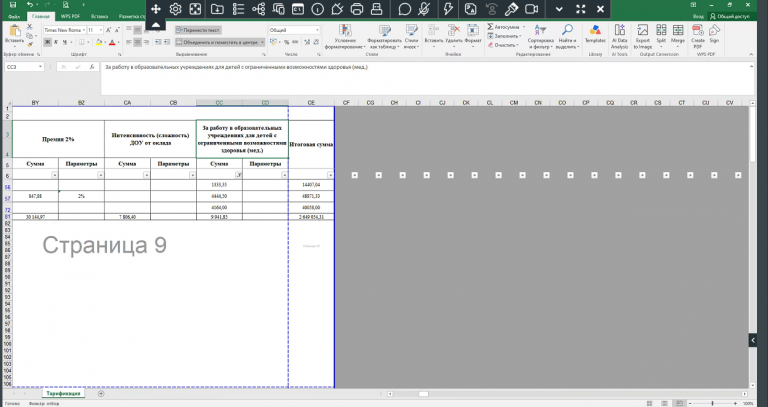
Task: Pick the yellow fill color
Action: click(x=98, y=42)
